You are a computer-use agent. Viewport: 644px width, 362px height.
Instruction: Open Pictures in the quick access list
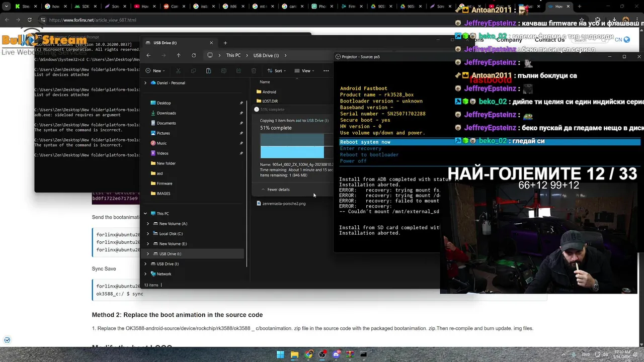[x=163, y=133]
